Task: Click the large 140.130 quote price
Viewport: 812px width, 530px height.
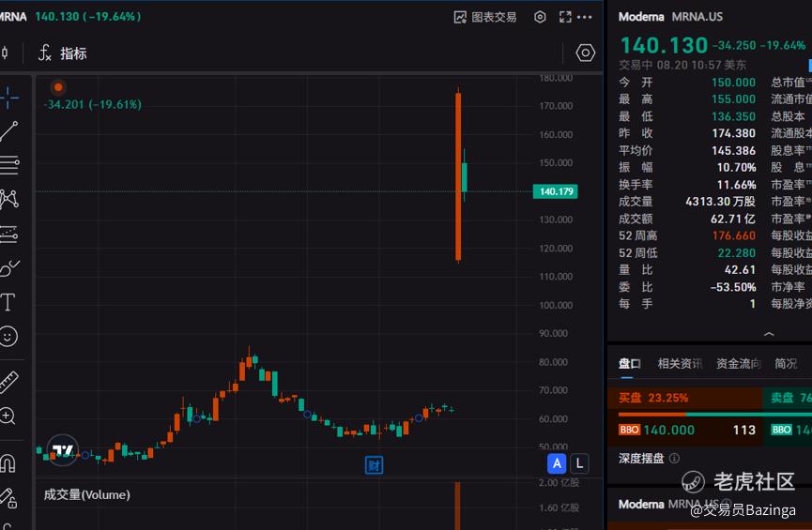Action: (664, 46)
